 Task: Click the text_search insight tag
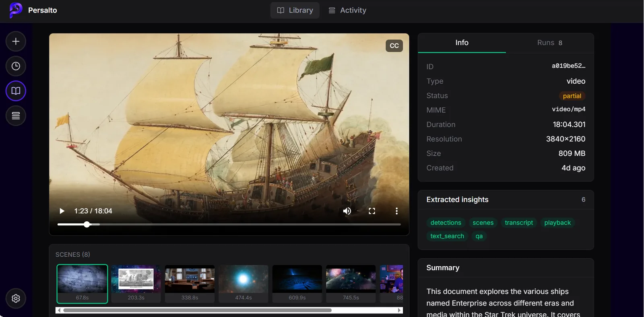(447, 236)
